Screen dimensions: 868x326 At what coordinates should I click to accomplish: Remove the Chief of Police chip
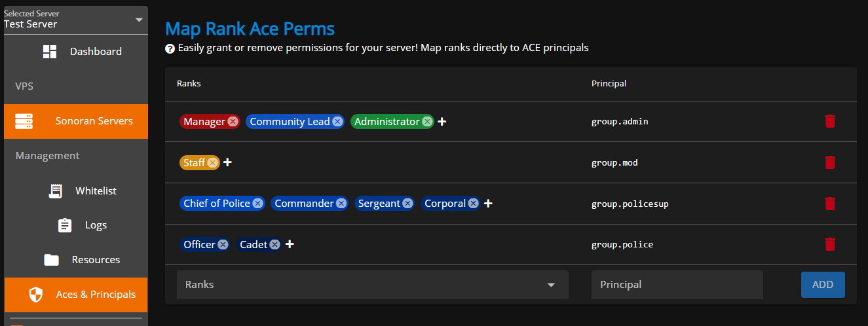258,204
